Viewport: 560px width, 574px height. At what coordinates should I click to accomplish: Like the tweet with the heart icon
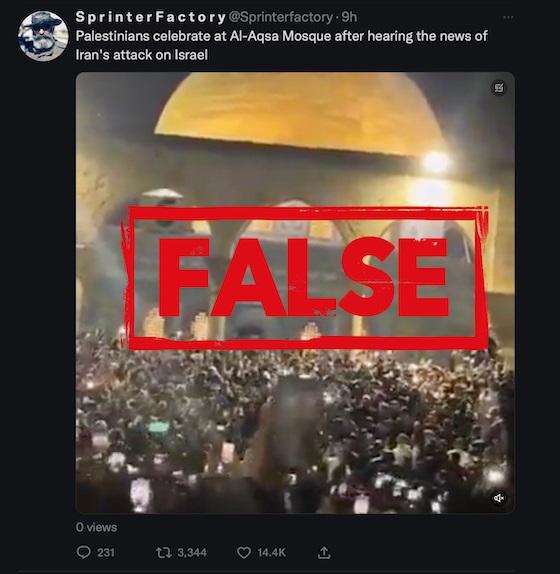pyautogui.click(x=244, y=552)
